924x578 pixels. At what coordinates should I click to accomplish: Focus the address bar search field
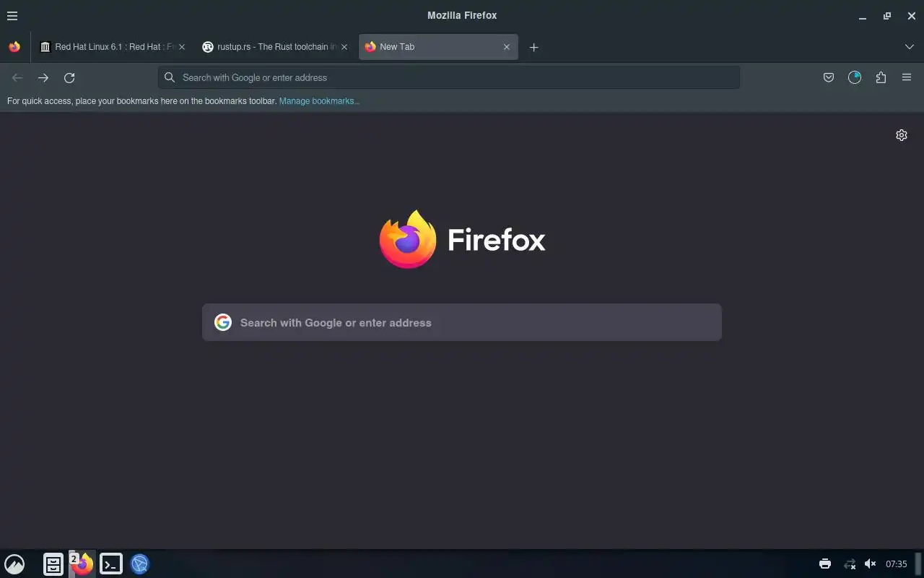[x=449, y=77]
